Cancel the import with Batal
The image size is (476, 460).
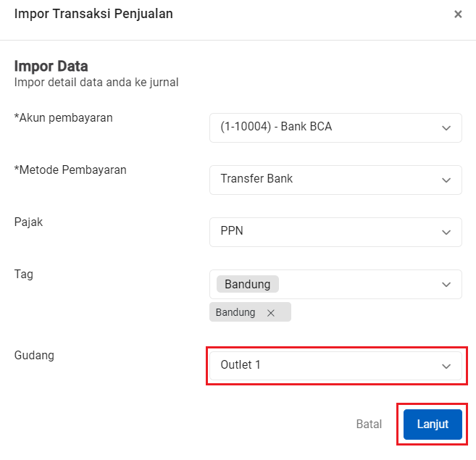369,425
